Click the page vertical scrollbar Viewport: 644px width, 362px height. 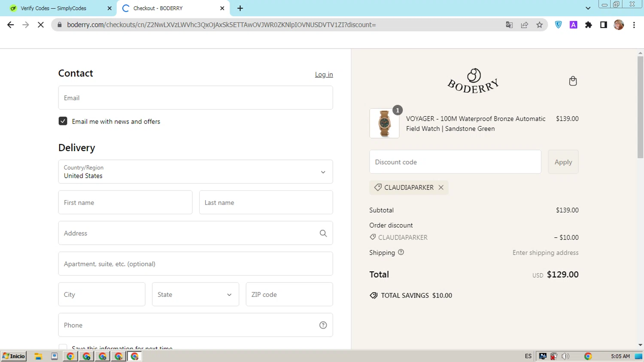tap(640, 107)
